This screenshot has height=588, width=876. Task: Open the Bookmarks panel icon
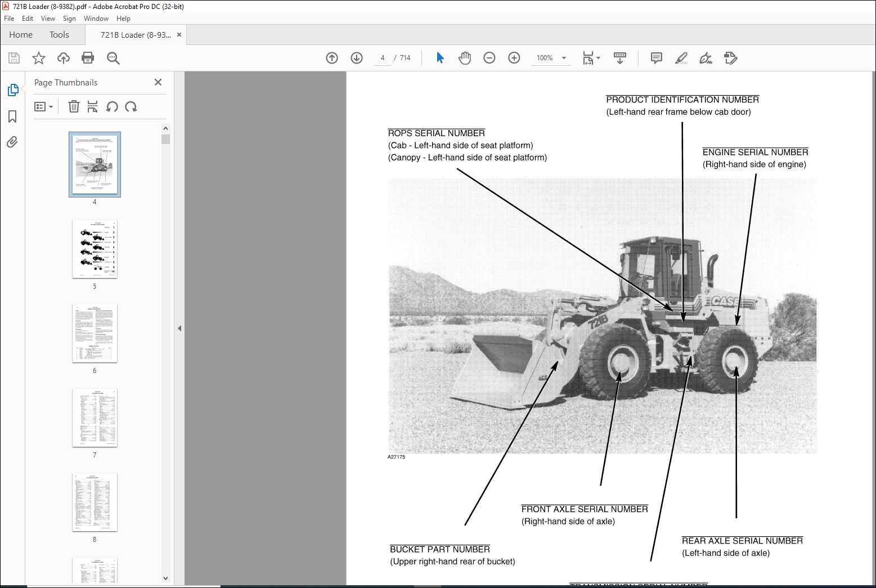pyautogui.click(x=12, y=116)
